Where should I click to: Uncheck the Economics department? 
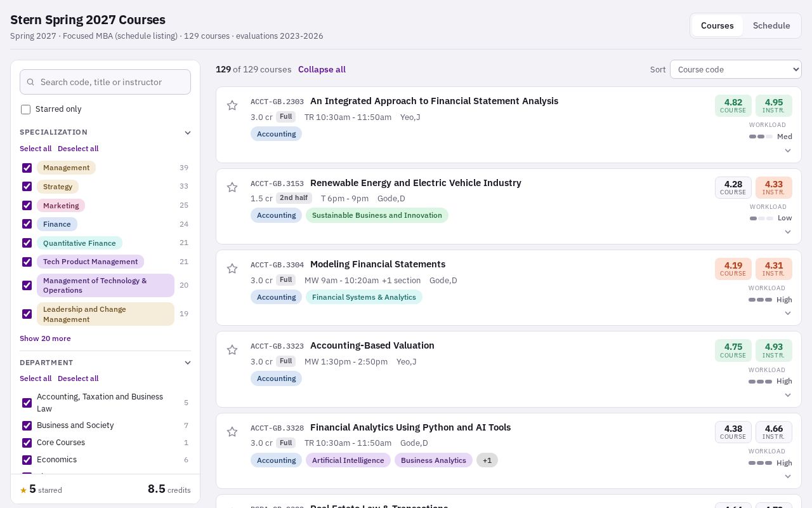pos(27,460)
